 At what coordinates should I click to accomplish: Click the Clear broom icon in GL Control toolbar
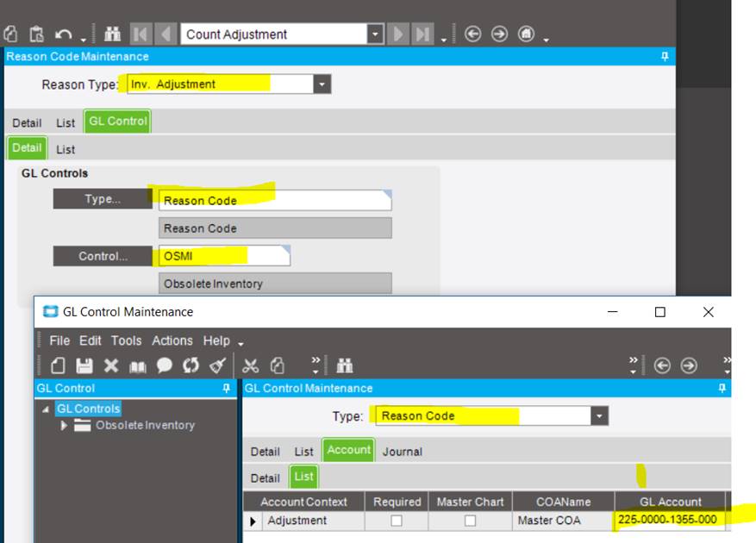[217, 365]
